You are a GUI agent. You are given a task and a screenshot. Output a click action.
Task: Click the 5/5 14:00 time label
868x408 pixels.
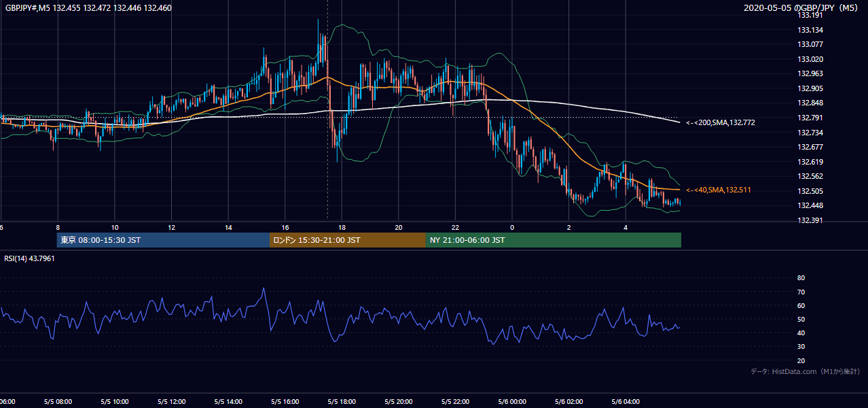pyautogui.click(x=228, y=402)
